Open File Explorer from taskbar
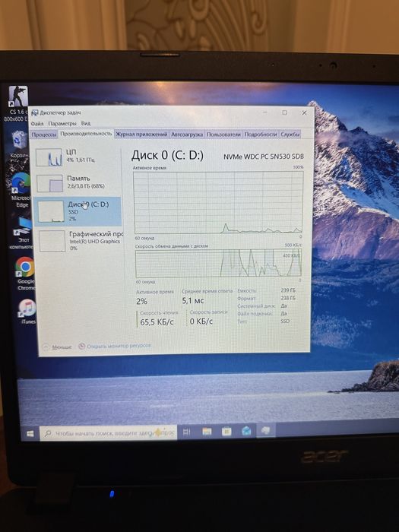 [x=207, y=432]
